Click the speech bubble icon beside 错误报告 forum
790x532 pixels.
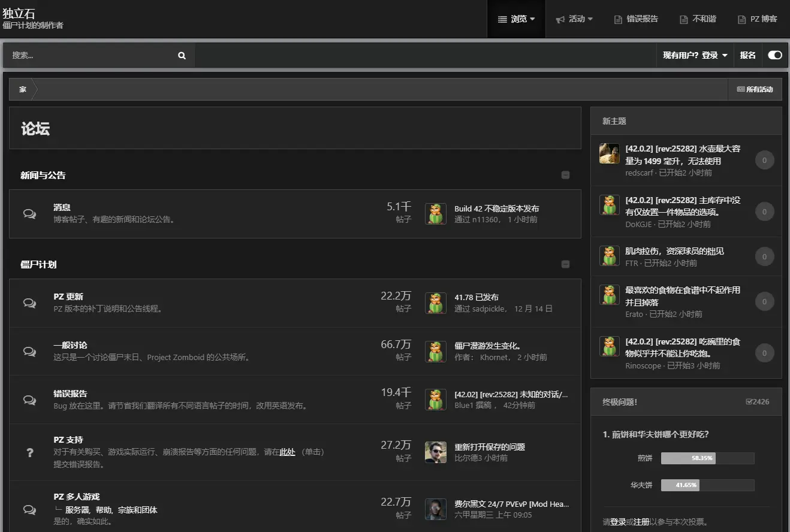[29, 400]
